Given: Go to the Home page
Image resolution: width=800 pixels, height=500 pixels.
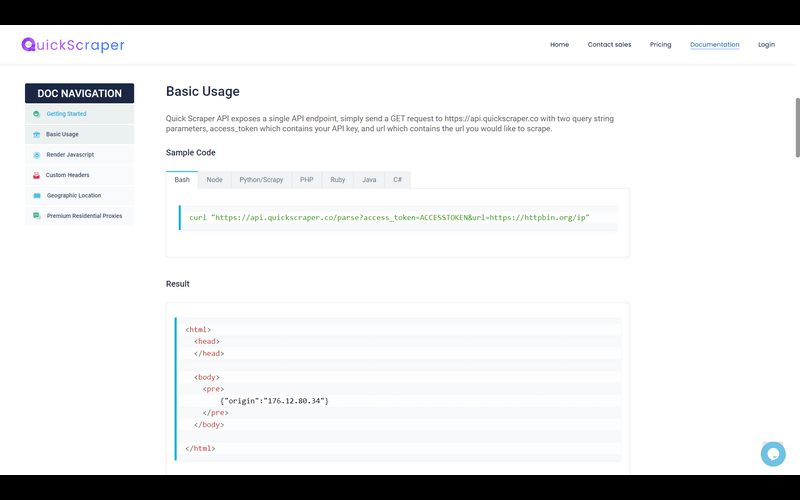Looking at the screenshot, I should (559, 45).
